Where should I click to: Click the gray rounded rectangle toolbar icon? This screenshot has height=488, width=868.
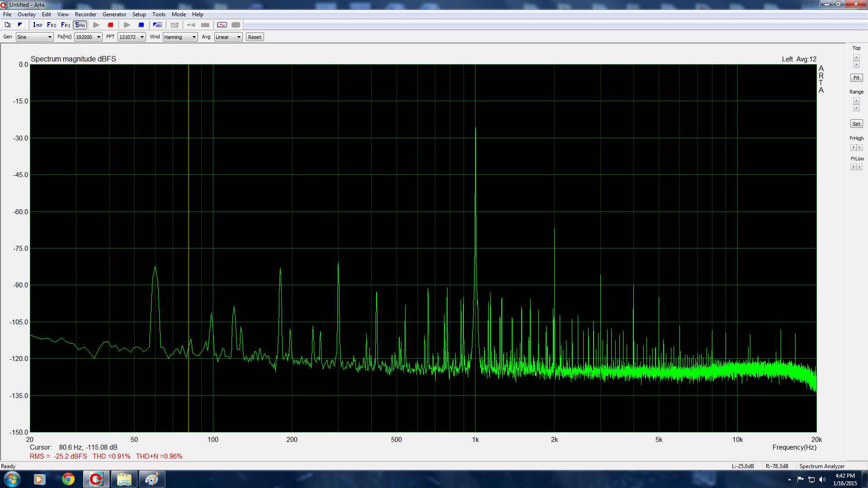[x=236, y=25]
